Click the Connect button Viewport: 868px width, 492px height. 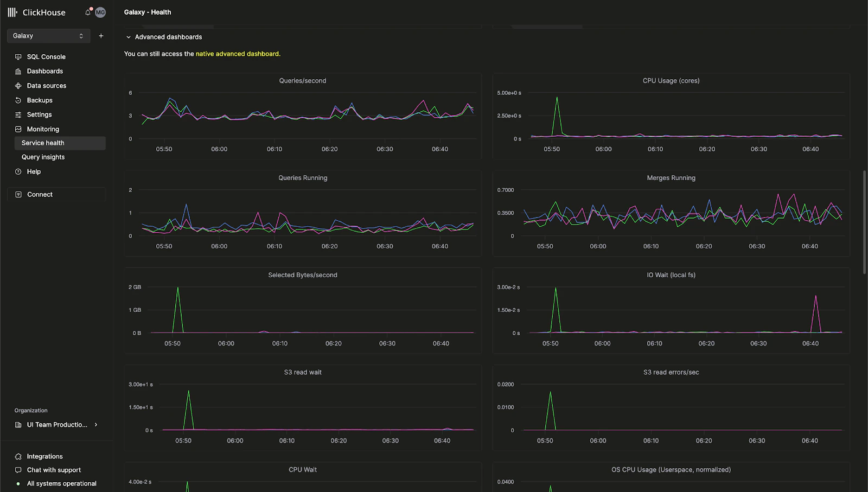coord(56,194)
